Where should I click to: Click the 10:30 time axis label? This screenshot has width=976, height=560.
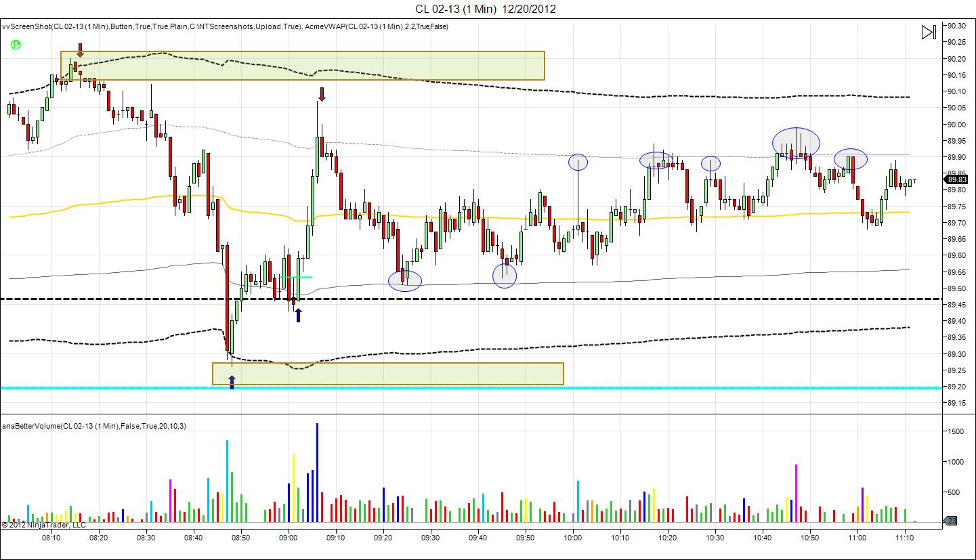pos(715,538)
